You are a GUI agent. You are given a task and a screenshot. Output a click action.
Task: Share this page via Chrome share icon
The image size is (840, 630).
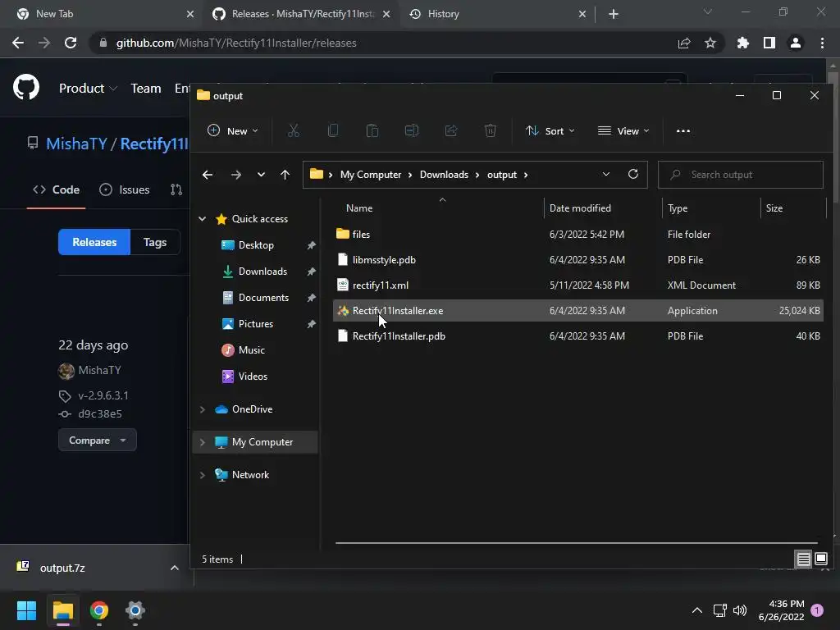coord(684,43)
